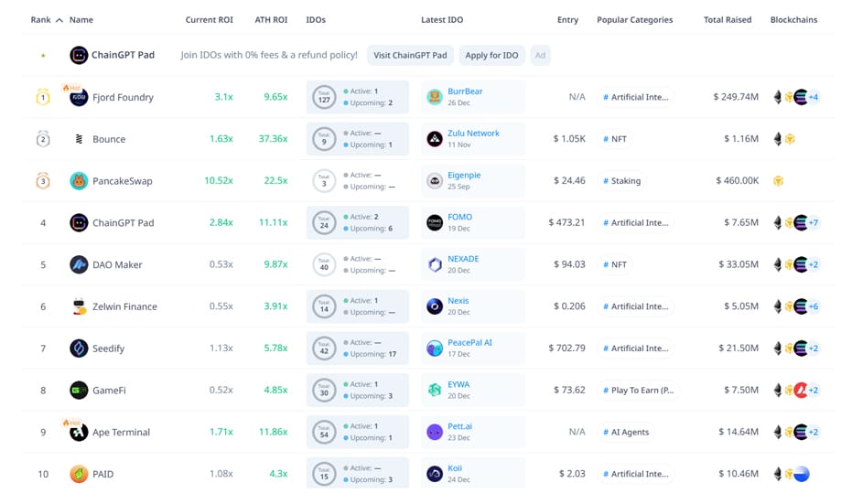The height and width of the screenshot is (504, 852).
Task: Click the PAID launchpad logo icon
Action: click(79, 474)
